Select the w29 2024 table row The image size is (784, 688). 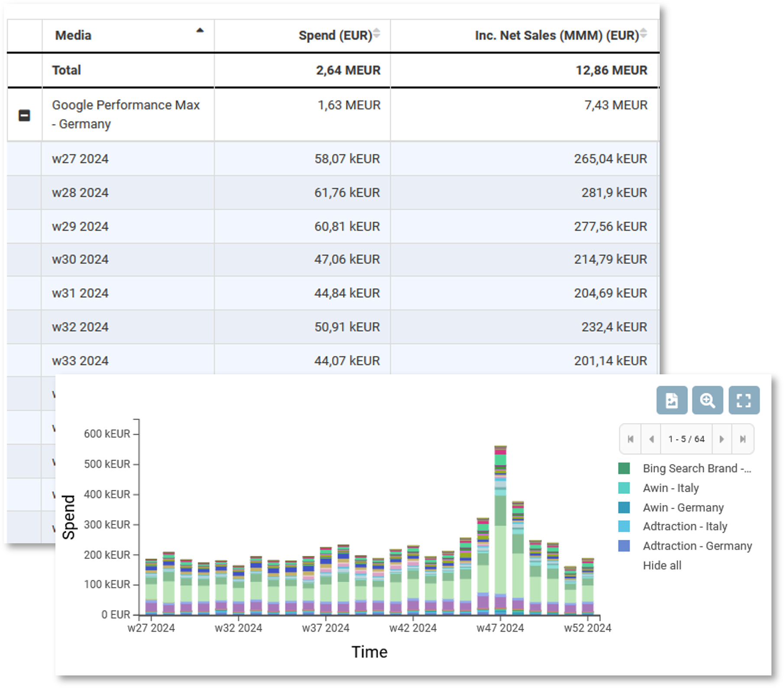333,226
